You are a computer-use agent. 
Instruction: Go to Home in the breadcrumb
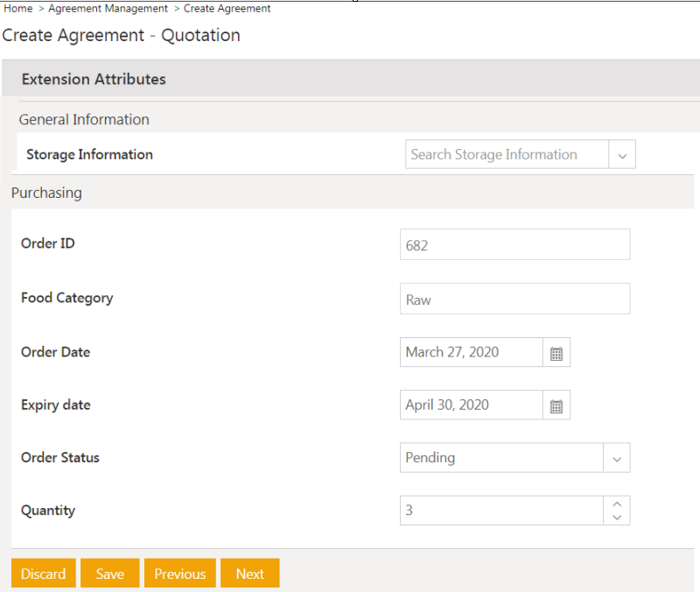(18, 9)
